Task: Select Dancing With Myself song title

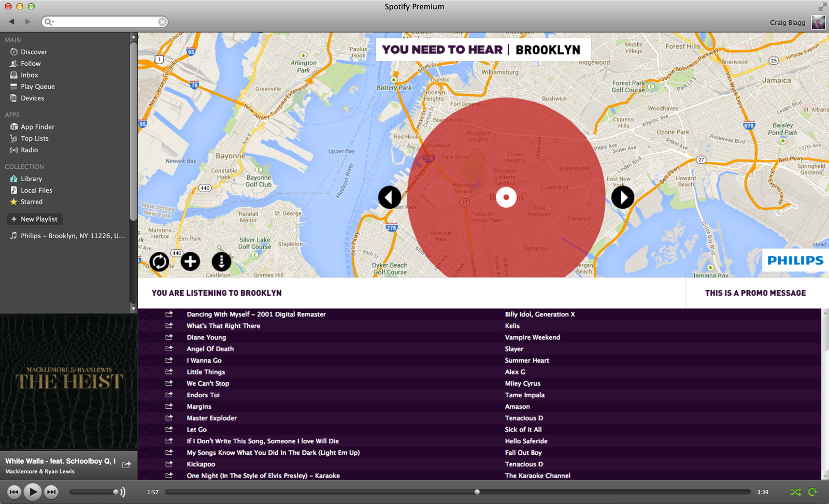Action: pyautogui.click(x=256, y=314)
